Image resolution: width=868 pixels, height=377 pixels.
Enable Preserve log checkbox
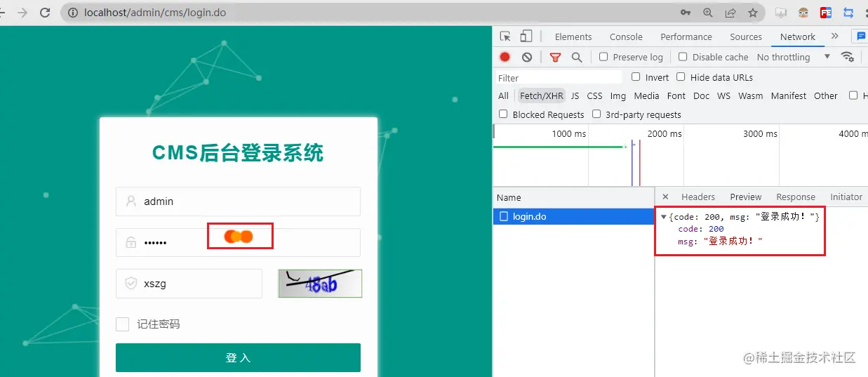tap(603, 57)
